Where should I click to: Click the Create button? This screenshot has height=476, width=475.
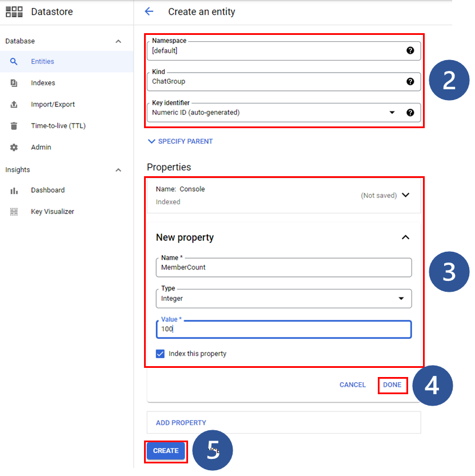pyautogui.click(x=165, y=451)
